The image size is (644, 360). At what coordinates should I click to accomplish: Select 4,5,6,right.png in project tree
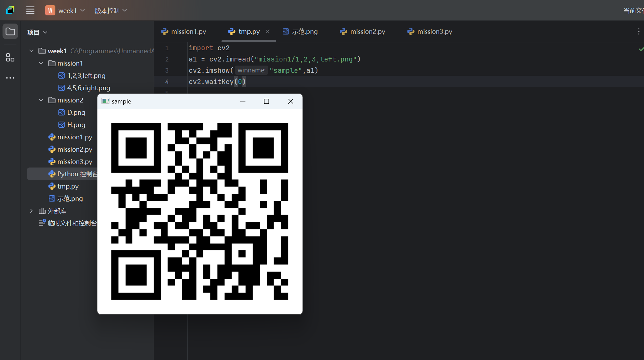tap(89, 88)
